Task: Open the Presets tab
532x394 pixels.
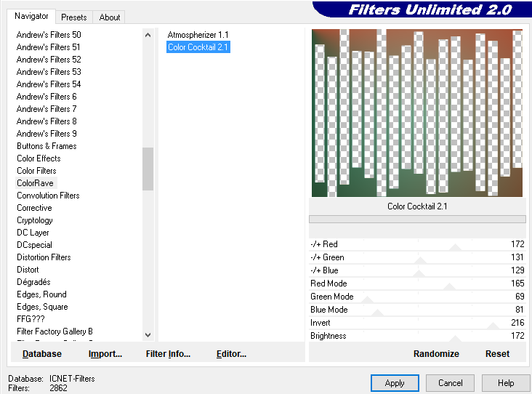Action: coord(73,17)
